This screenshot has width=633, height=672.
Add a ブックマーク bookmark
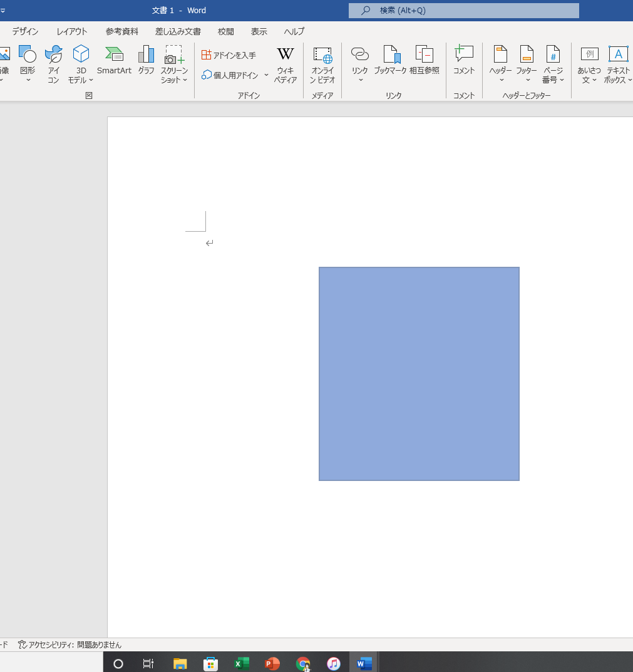[390, 60]
